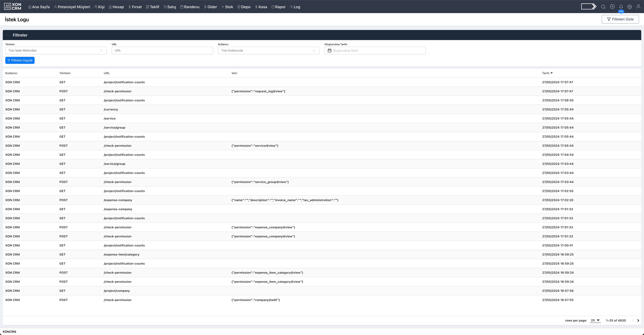Viewport: 644px width, 335px height.
Task: Open Satış menu
Action: (x=170, y=7)
